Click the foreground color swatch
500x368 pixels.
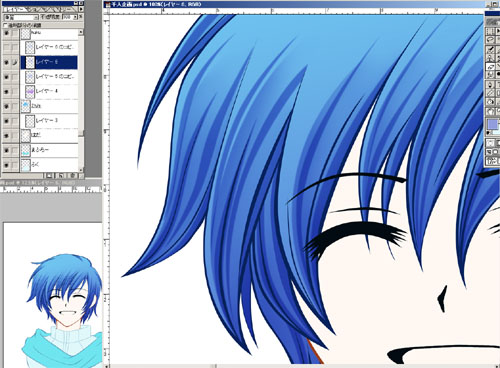point(492,124)
